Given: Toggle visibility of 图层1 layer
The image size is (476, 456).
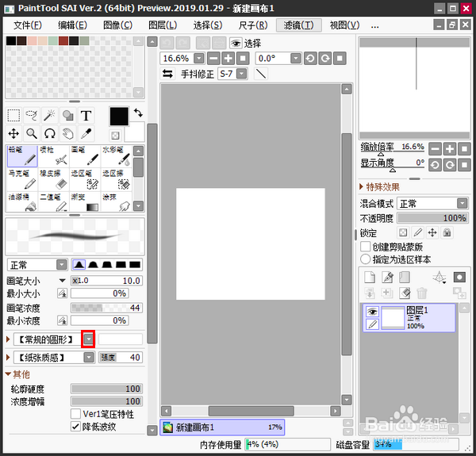Looking at the screenshot, I should pyautogui.click(x=372, y=312).
